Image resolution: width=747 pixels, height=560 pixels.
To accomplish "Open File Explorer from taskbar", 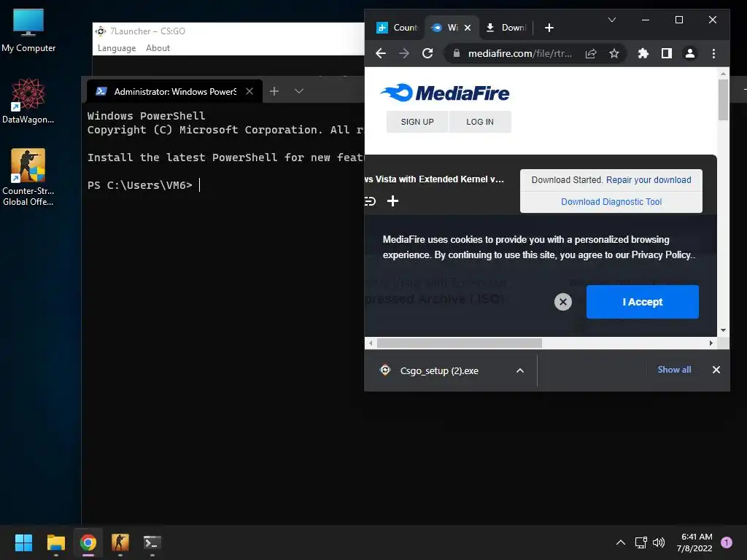I will [55, 542].
